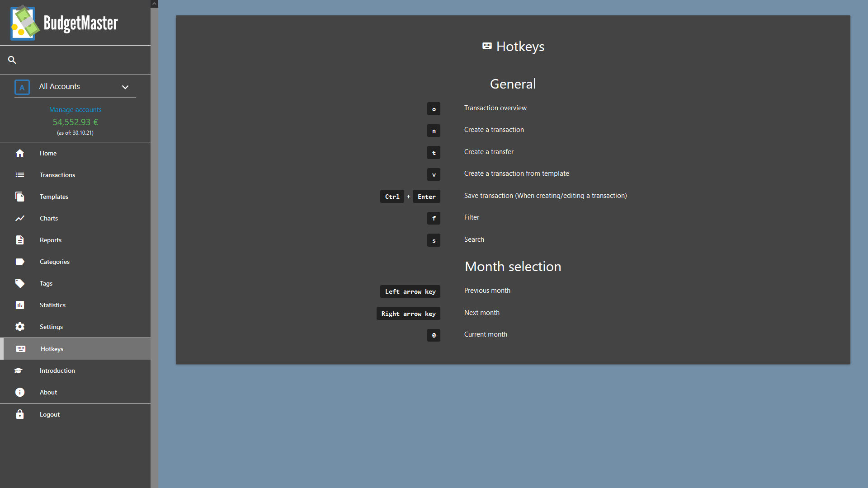Click the BudgetMaster logo icon
The width and height of the screenshot is (868, 488).
click(25, 23)
